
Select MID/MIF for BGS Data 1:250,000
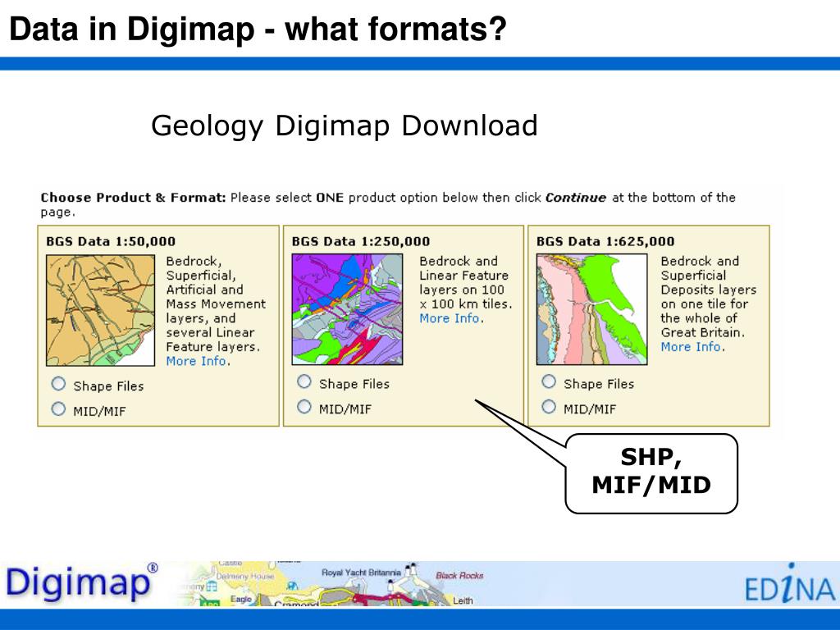(x=304, y=407)
